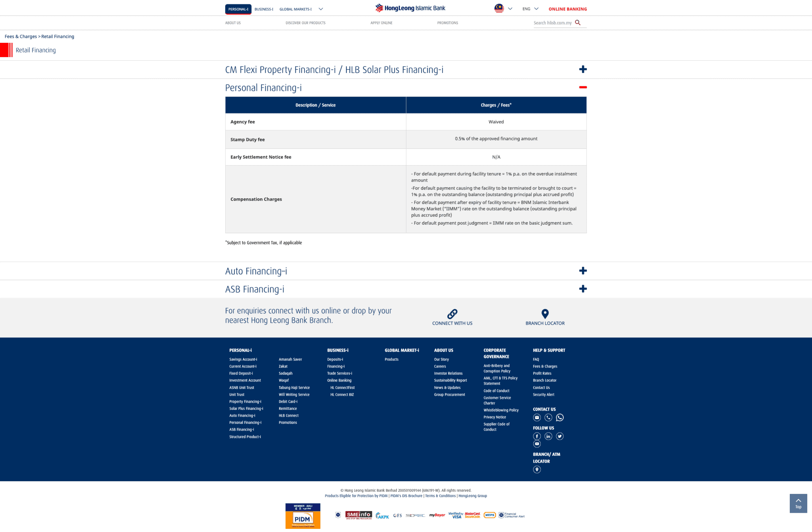Click the Bank Negara crest logo before SMEinfo

338,515
